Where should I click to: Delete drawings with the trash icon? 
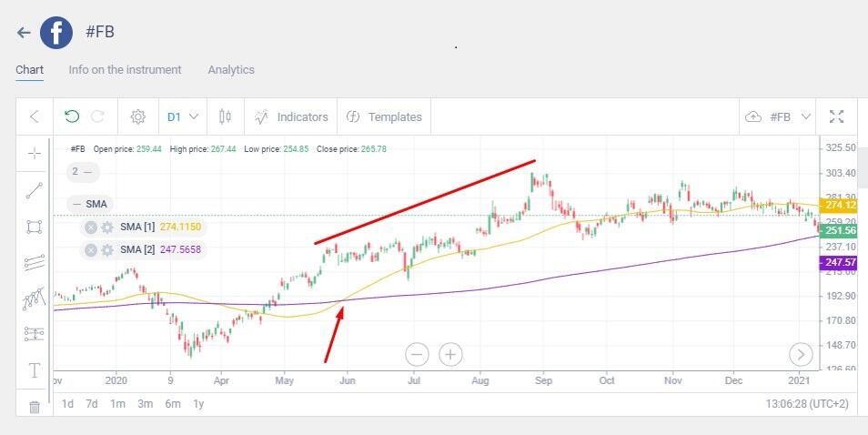35,407
